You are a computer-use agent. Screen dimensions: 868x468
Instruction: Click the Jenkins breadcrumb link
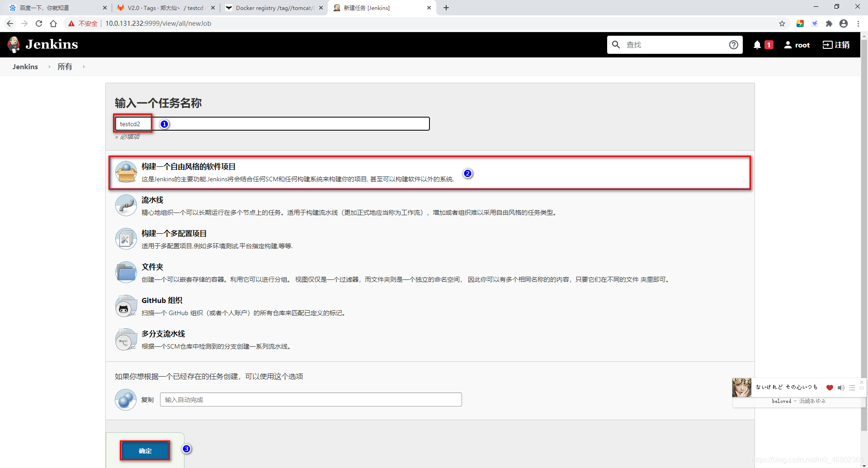tap(25, 66)
